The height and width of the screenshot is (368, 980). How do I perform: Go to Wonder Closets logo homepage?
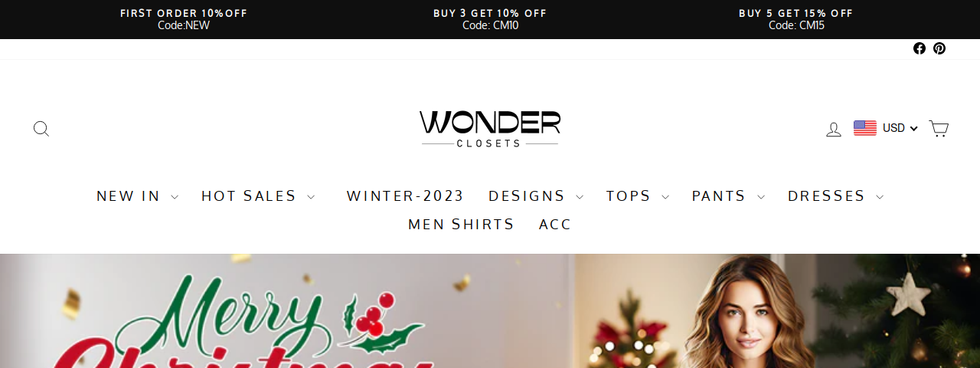(490, 129)
